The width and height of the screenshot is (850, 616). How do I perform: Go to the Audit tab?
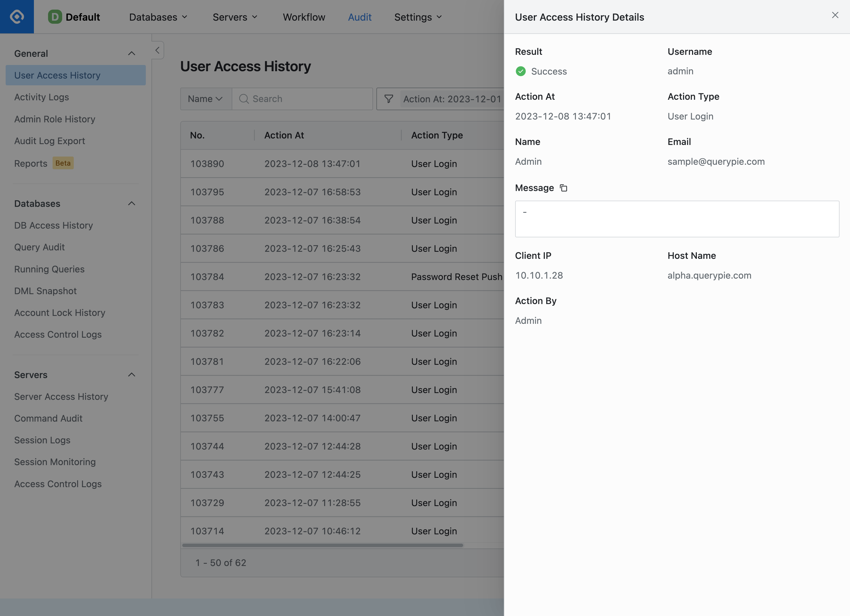[x=359, y=17]
